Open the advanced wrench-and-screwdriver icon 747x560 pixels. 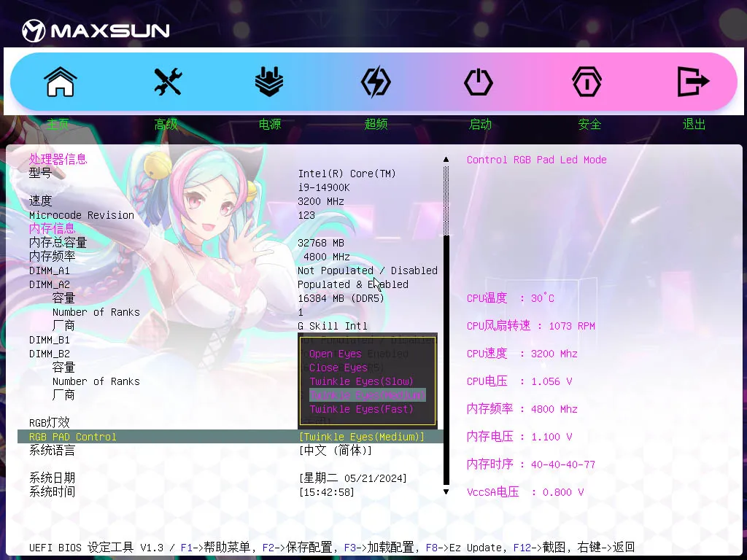pos(168,82)
